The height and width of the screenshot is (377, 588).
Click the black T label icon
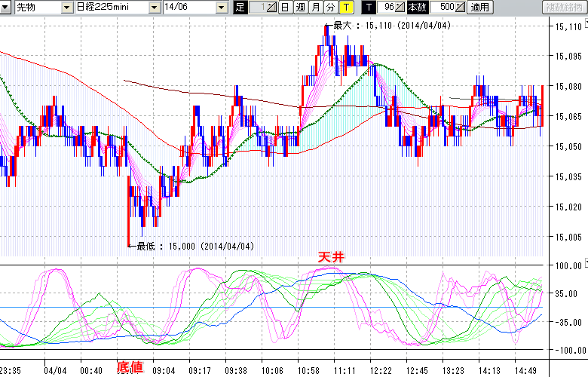tap(368, 8)
